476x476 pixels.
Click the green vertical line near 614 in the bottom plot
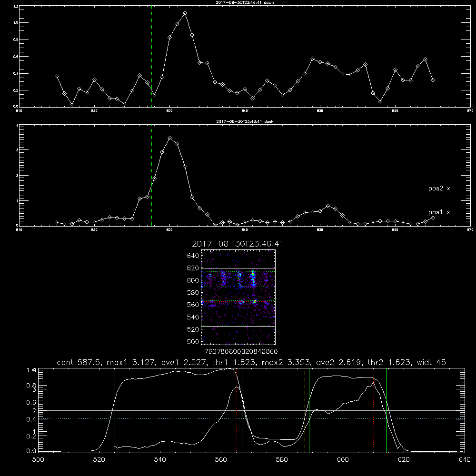(x=386, y=410)
